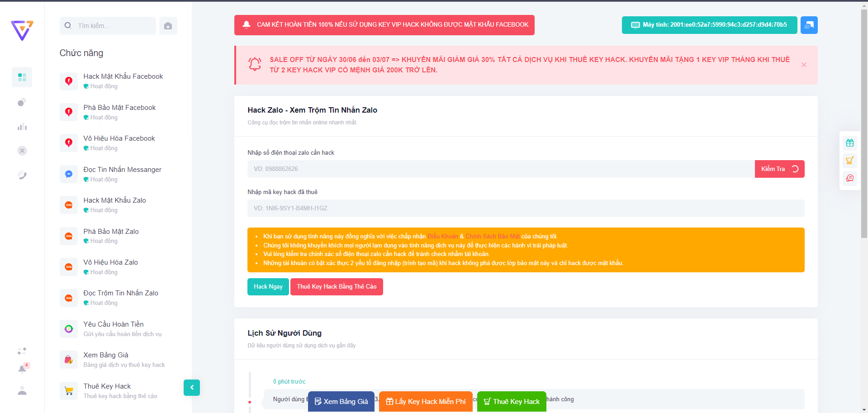Click the Hack Ngay button
The height and width of the screenshot is (413, 868).
(x=268, y=287)
